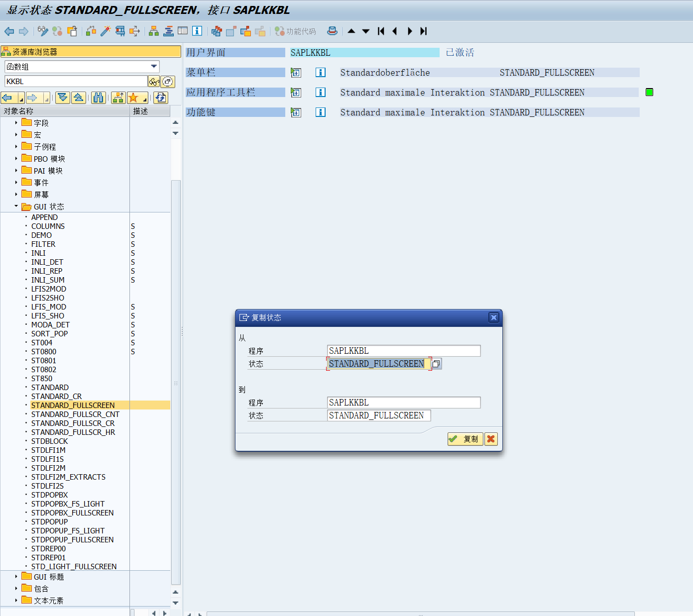Click the target 状态 field in dialog
Screen dimensions: 693x616
[379, 415]
